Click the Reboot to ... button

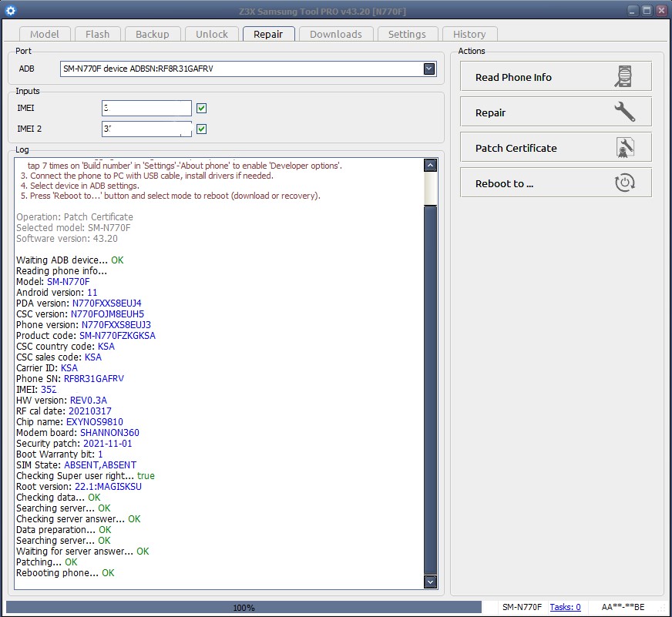tap(556, 183)
